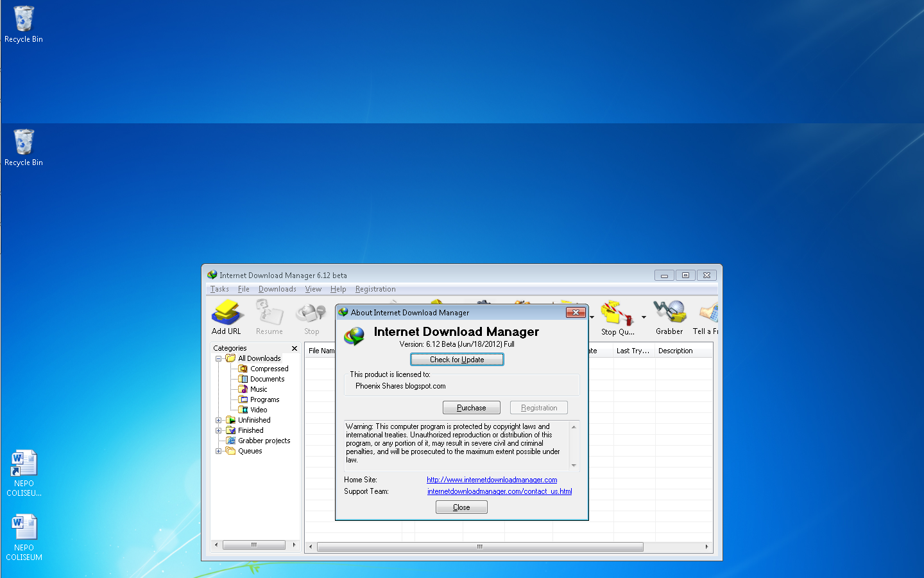
Task: Click the Add URL toolbar icon
Action: (227, 313)
